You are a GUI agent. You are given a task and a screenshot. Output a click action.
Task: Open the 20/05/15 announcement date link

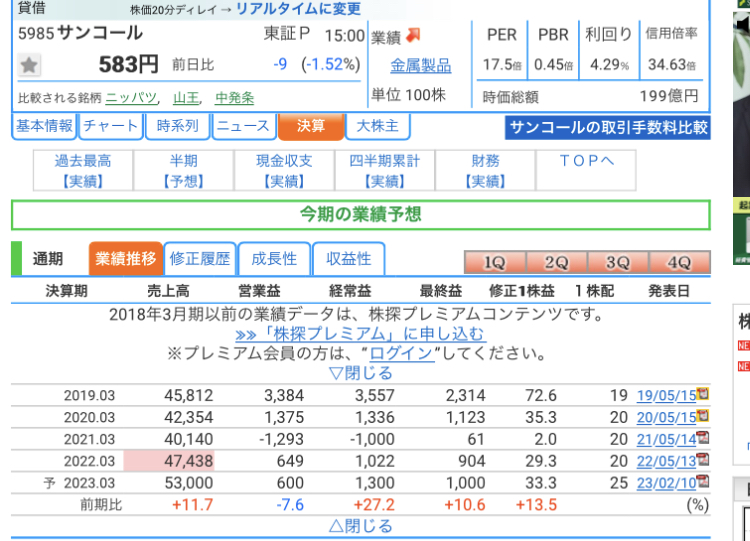(666, 418)
